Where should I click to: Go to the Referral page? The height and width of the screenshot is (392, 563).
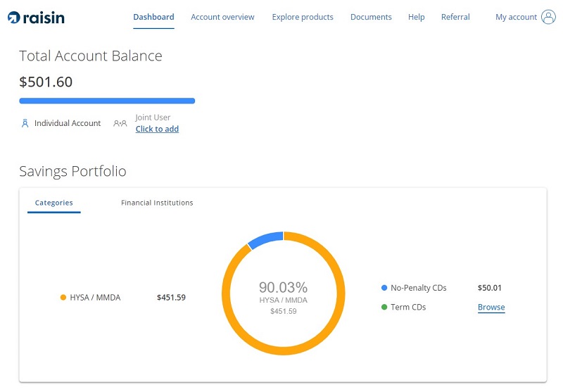click(455, 17)
